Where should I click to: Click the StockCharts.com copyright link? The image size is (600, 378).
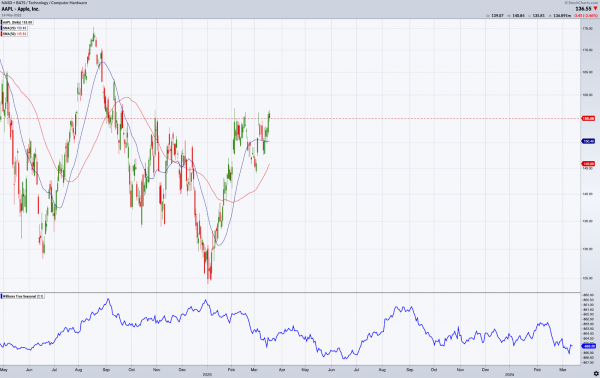[582, 3]
